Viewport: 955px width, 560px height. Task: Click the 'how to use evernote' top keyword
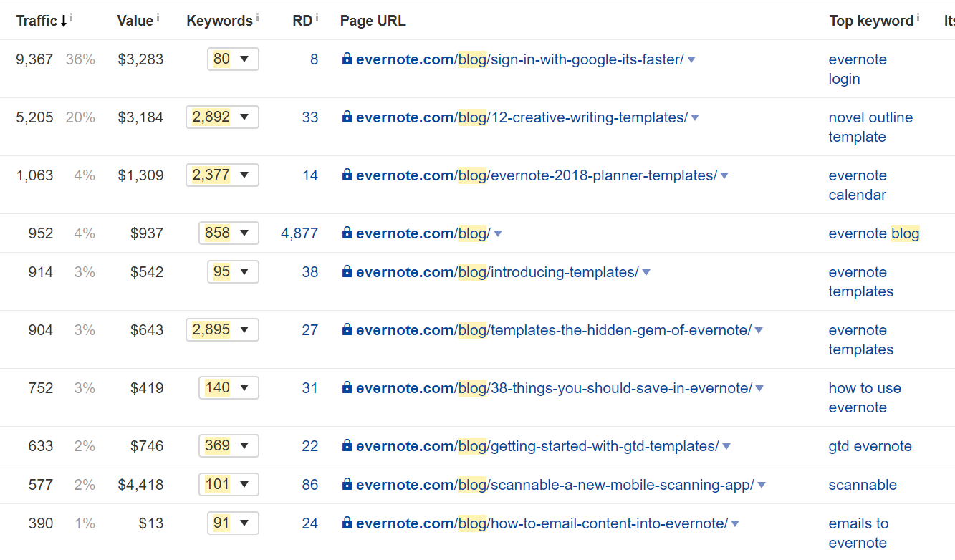click(865, 397)
